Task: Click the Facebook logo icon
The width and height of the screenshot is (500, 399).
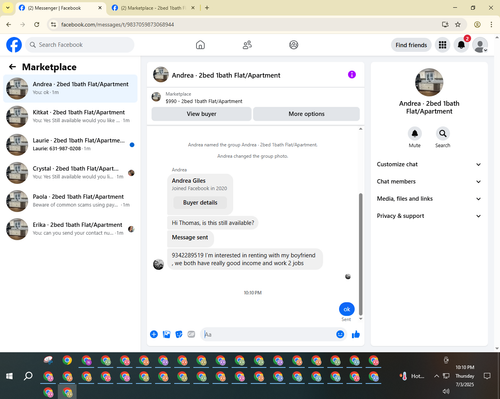Action: [x=14, y=45]
